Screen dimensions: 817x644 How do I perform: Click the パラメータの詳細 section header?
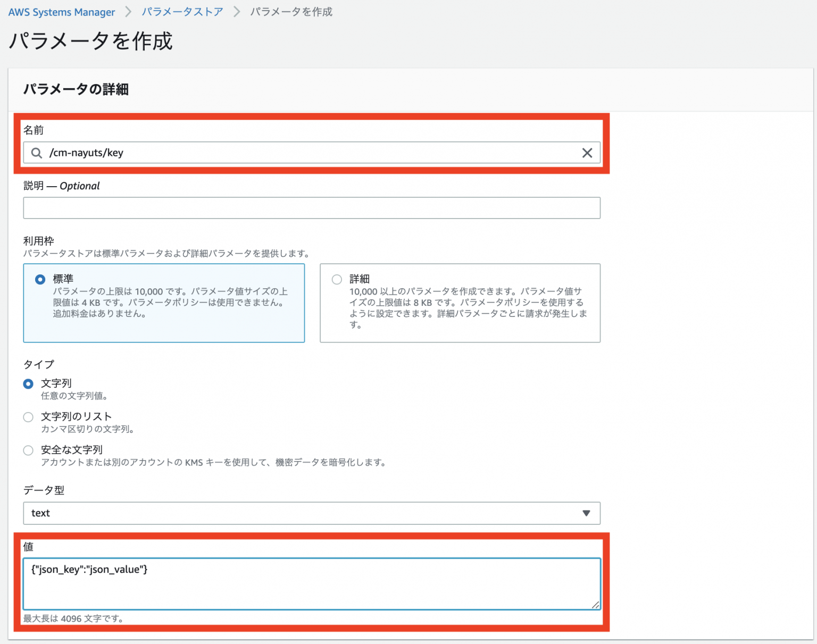click(75, 89)
